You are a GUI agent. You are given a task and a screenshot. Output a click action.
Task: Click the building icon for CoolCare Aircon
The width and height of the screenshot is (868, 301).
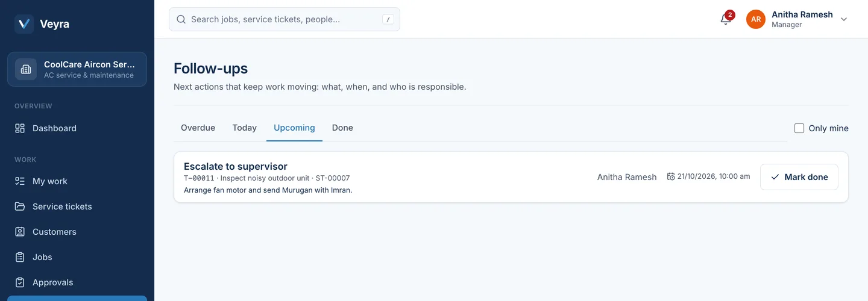[x=26, y=69]
